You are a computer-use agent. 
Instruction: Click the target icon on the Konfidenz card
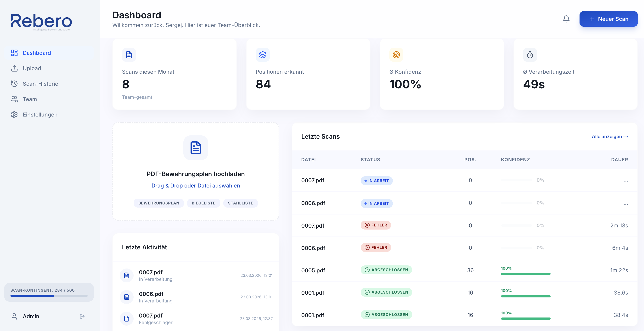tap(396, 54)
